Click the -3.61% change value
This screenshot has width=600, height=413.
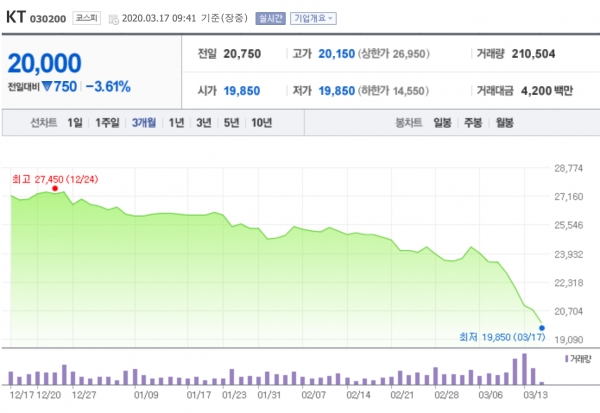coord(108,87)
